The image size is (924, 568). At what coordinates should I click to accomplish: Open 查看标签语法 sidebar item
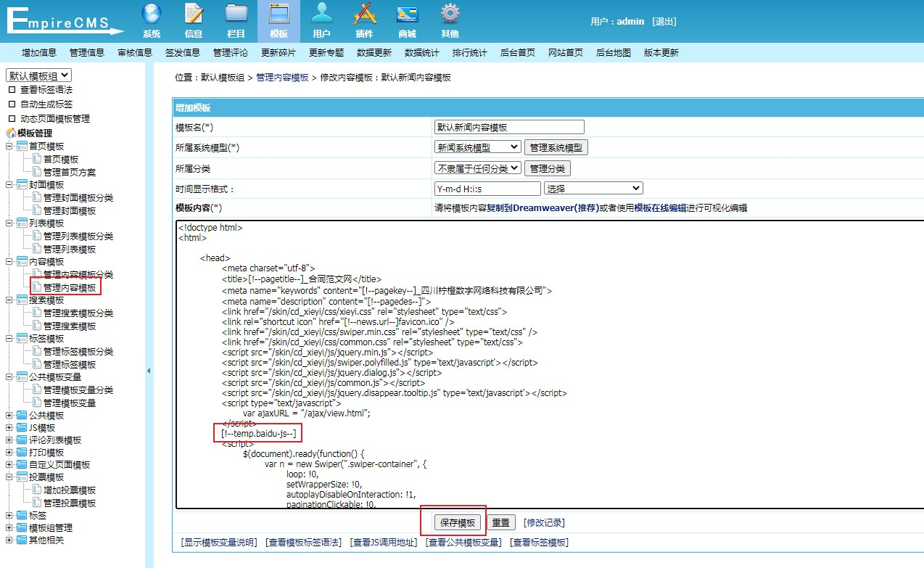click(x=46, y=90)
